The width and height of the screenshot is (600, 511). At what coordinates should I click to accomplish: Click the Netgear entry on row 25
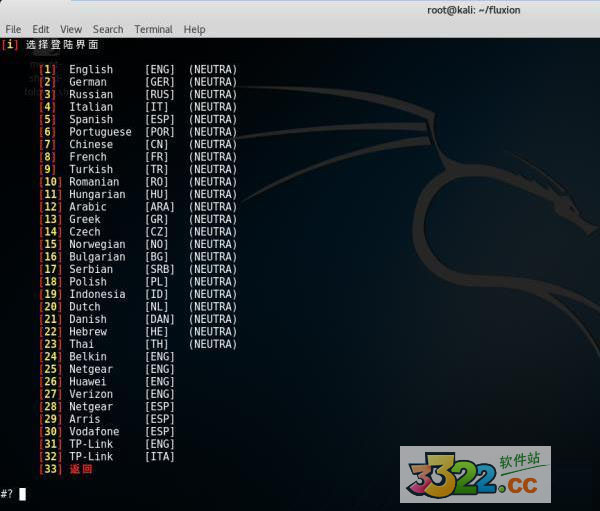tap(91, 369)
